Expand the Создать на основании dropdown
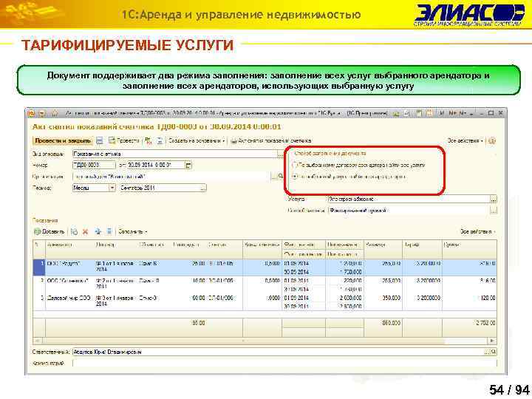Viewport: 532px width, 399px height. point(197,140)
